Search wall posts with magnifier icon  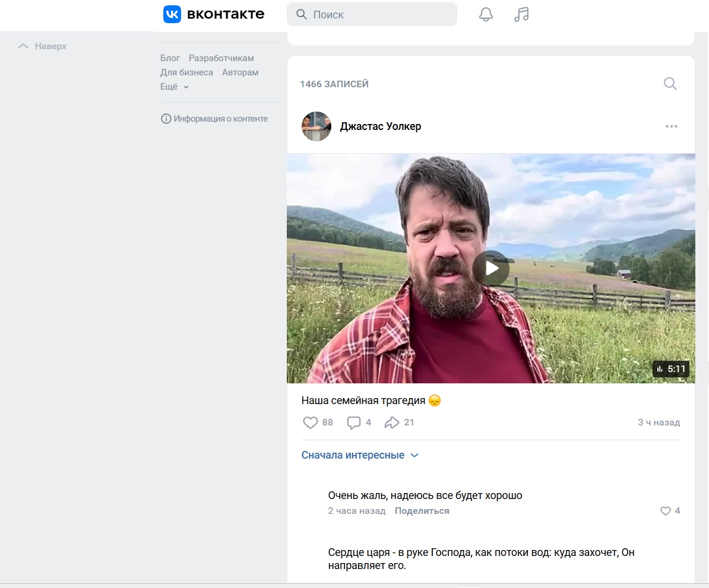[670, 84]
